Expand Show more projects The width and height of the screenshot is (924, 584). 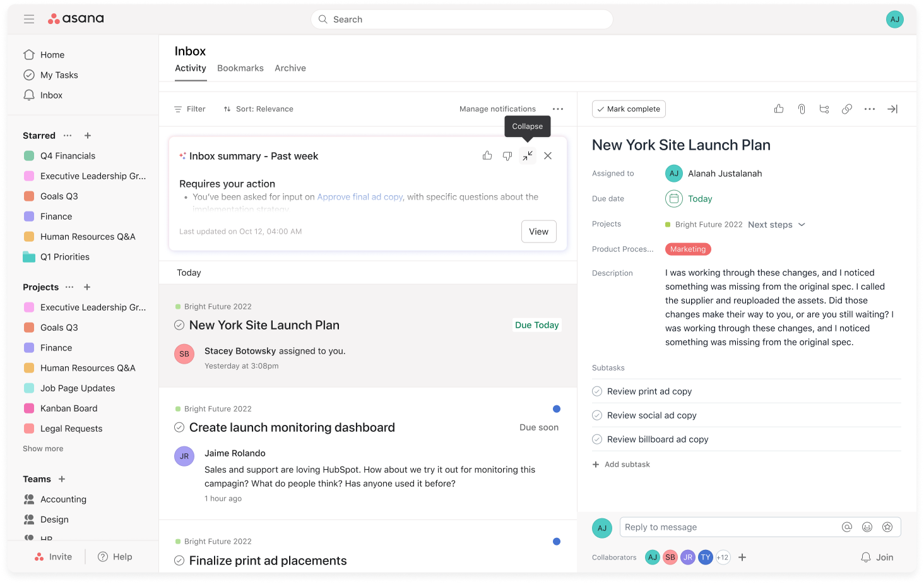click(x=42, y=448)
